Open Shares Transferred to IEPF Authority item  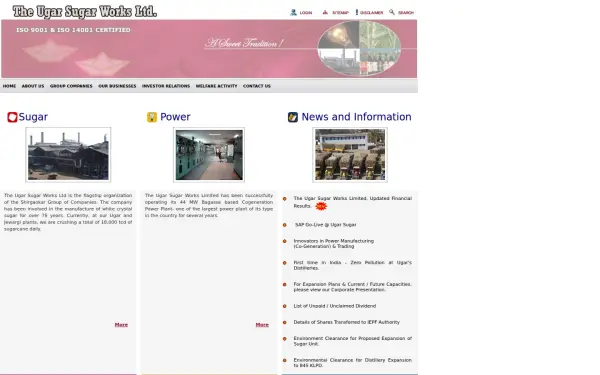click(x=347, y=322)
